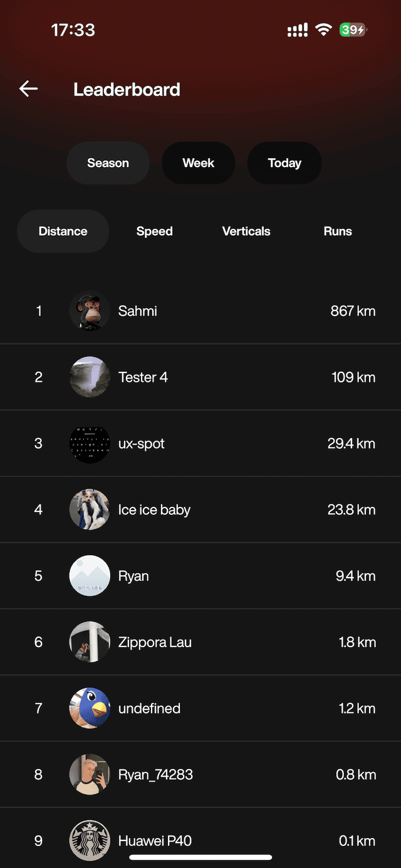Tap ux-spot's keyboard avatar
Viewport: 401px width, 868px height.
90,444
